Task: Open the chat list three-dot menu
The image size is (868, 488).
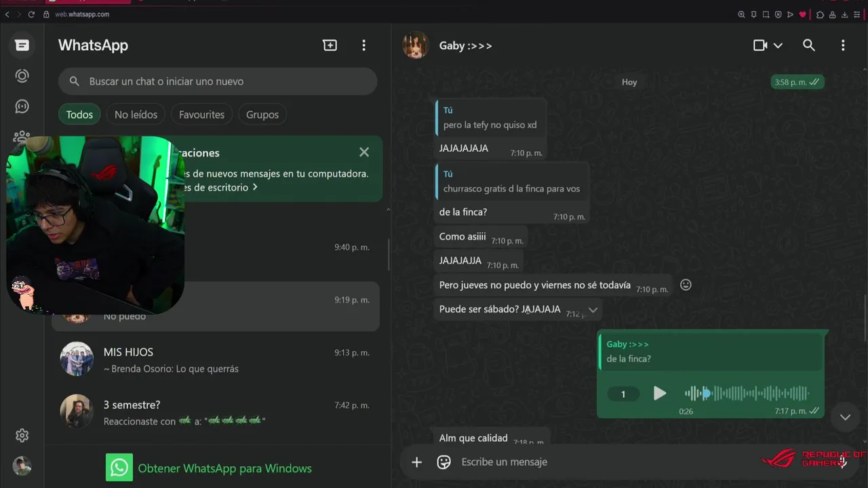Action: [363, 45]
